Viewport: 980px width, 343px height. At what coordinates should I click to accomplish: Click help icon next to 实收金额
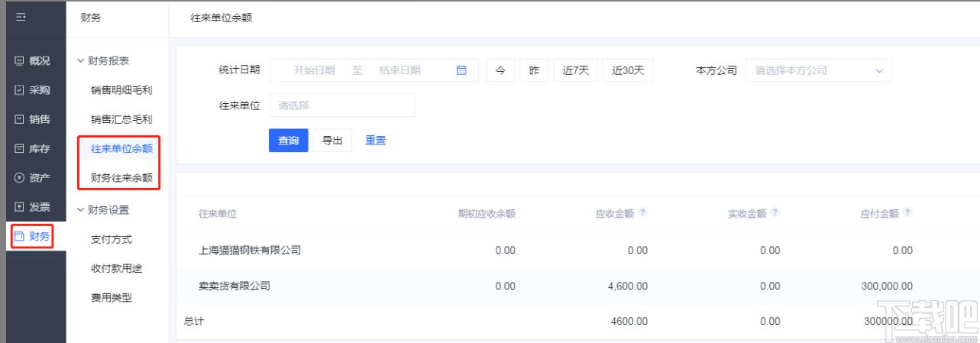[775, 213]
